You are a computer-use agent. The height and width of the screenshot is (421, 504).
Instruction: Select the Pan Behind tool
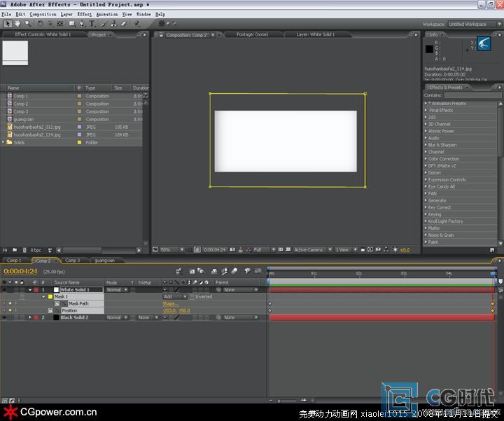[59, 24]
